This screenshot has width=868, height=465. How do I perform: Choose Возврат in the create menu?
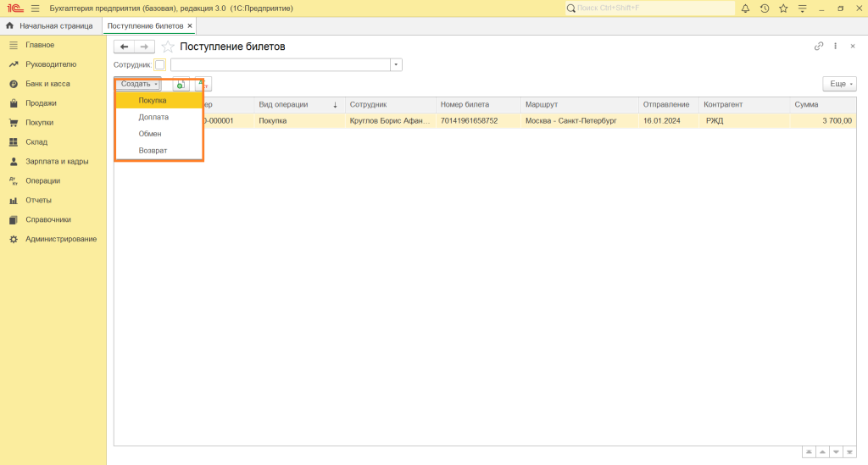153,150
